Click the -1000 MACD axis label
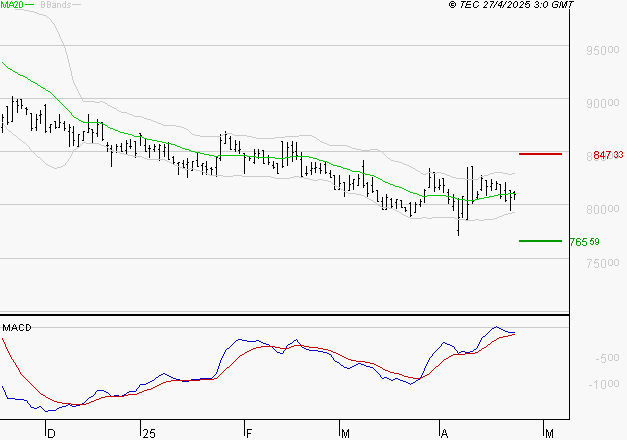This screenshot has height=440, width=627. click(x=604, y=385)
